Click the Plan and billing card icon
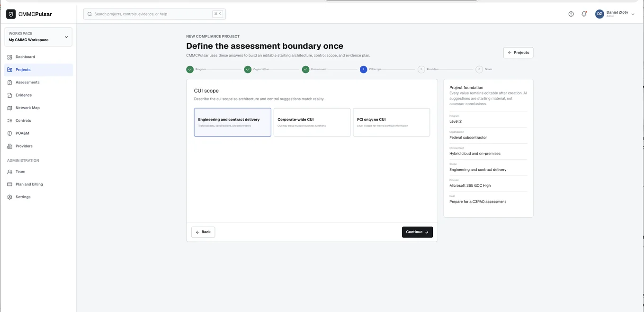The width and height of the screenshot is (644, 312). (9, 184)
